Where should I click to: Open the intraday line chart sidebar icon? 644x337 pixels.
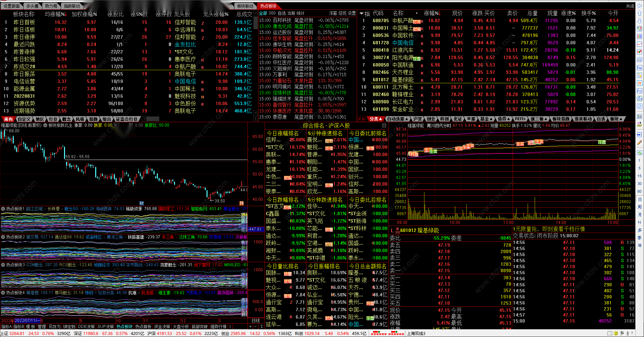pos(639,44)
